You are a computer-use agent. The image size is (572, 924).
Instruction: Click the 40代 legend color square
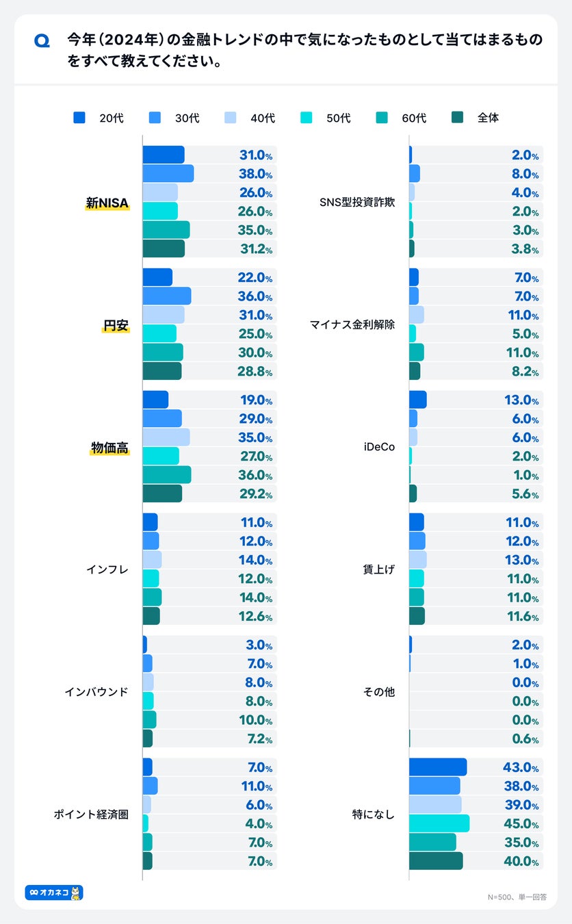[231, 118]
